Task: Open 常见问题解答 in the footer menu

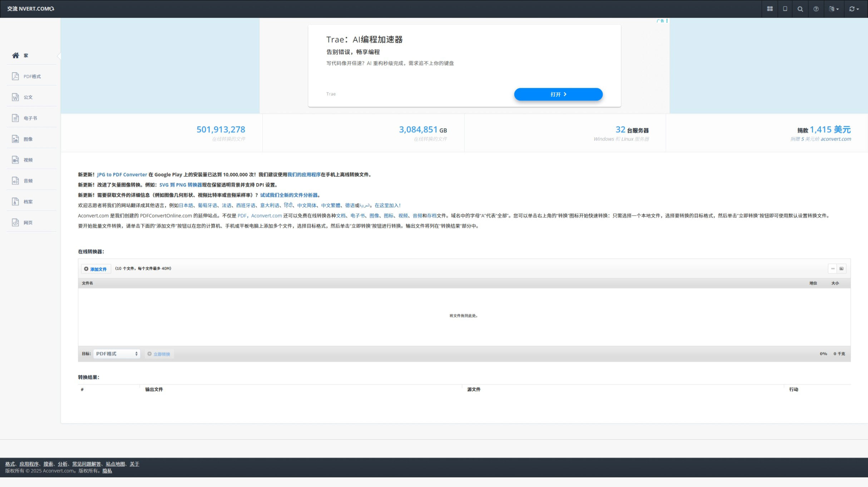Action: (x=87, y=464)
